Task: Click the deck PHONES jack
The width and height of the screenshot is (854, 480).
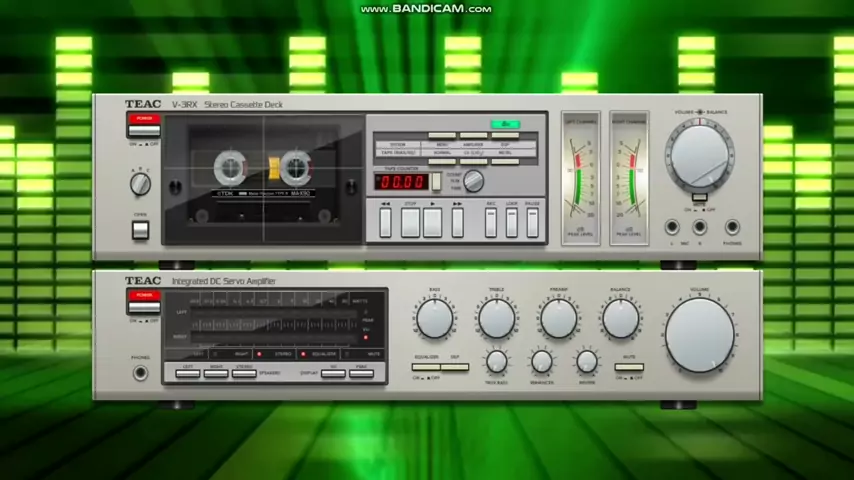Action: point(732,228)
